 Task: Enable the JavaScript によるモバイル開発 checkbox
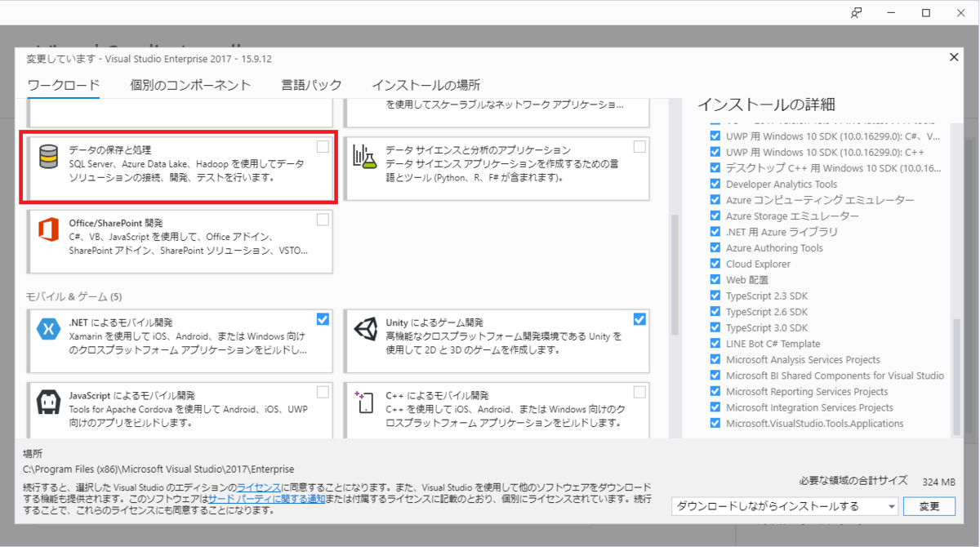[323, 391]
